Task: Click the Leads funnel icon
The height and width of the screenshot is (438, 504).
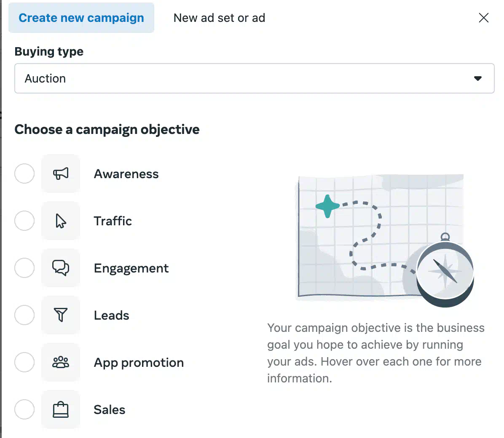Action: (x=60, y=315)
